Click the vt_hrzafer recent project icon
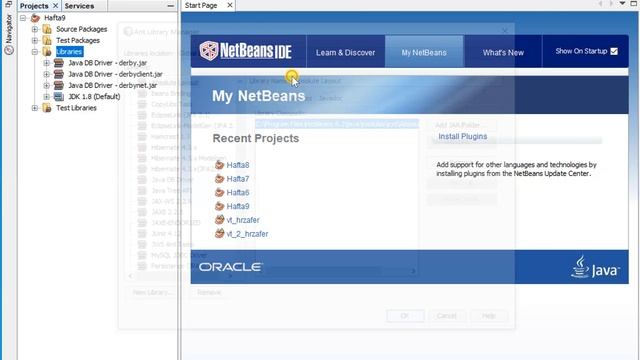This screenshot has height=360, width=640. 220,220
